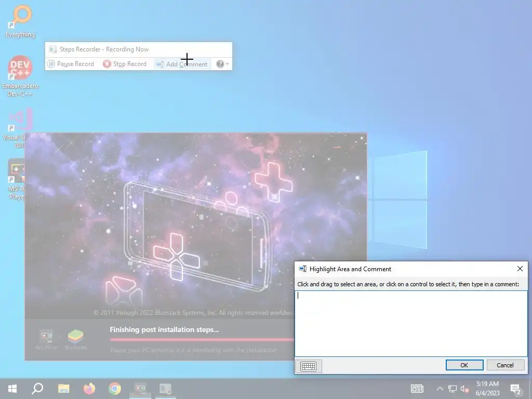Open the News and interests taskbar icon
This screenshot has height=399, width=532.
[x=417, y=389]
